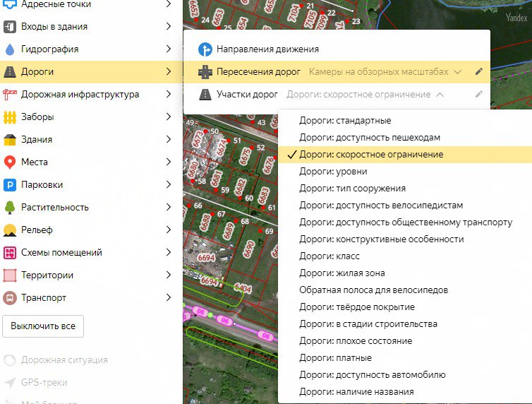
Task: Expand the Здания submenu arrow
Action: pyautogui.click(x=169, y=139)
